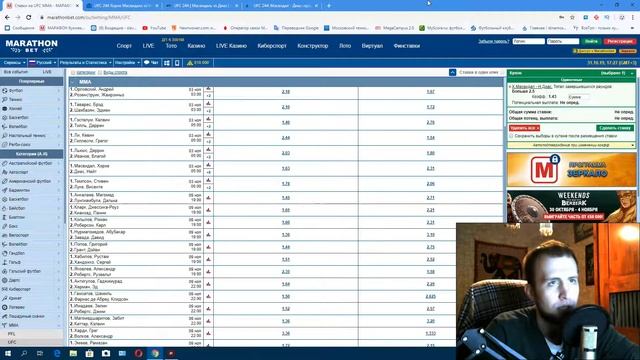Bookmark this page with the star icon
This screenshot has width=640, height=360.
coord(572,18)
